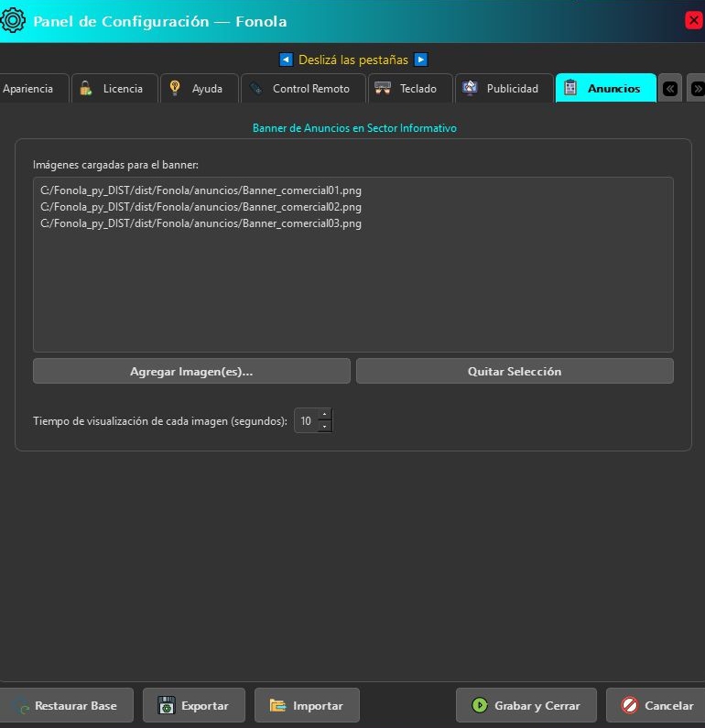Click the padlock icon on the Licencia tab

pyautogui.click(x=86, y=88)
